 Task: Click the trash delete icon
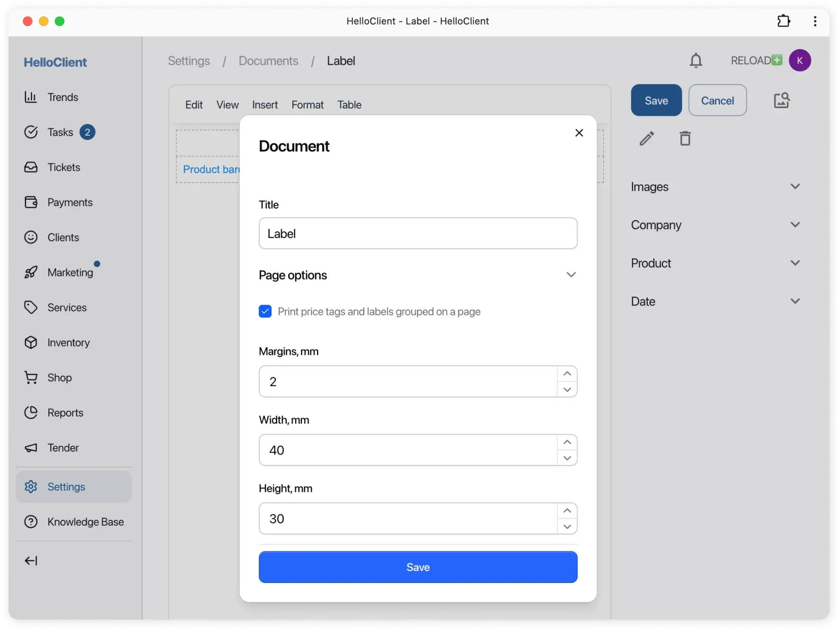[x=685, y=139]
